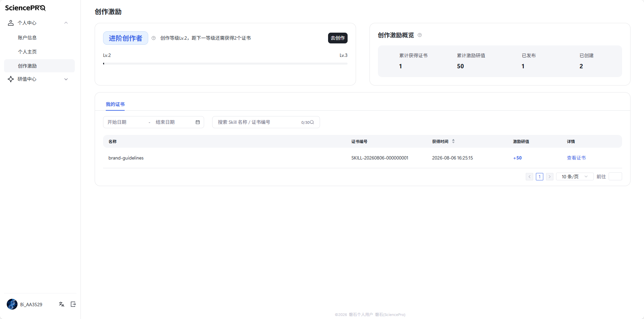Click the 名称 column header
644x319 pixels.
point(112,141)
